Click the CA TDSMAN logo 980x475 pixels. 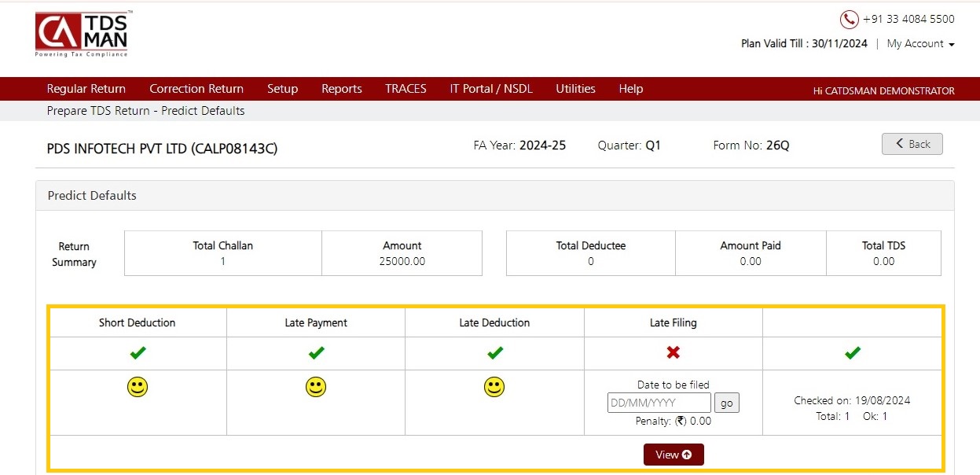[83, 34]
